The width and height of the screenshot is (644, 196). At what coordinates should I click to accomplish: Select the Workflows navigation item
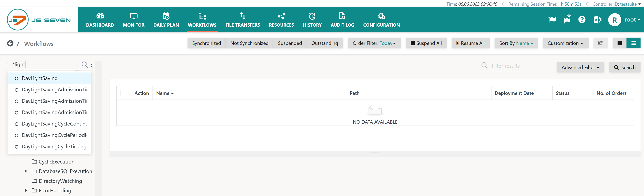[x=202, y=20]
